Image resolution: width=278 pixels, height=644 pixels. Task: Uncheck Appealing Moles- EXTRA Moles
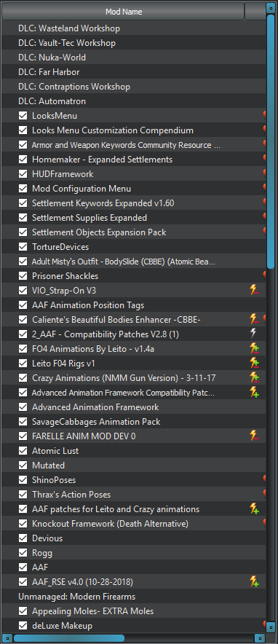(x=23, y=611)
